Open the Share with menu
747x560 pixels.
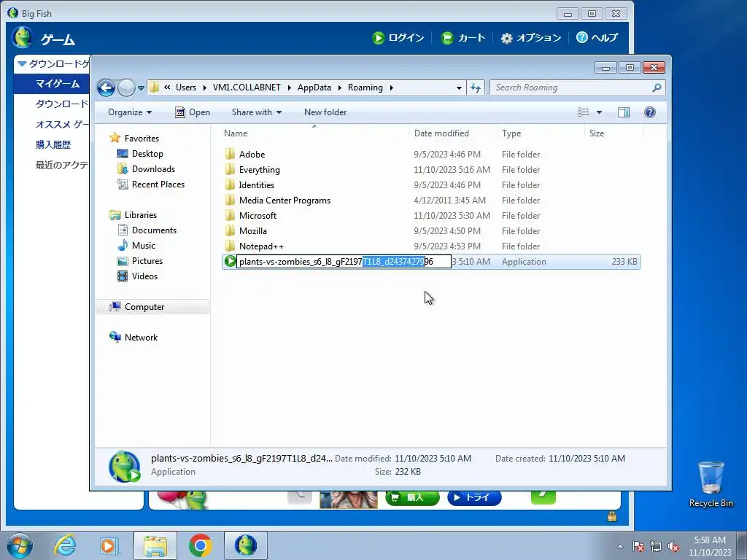click(x=256, y=112)
